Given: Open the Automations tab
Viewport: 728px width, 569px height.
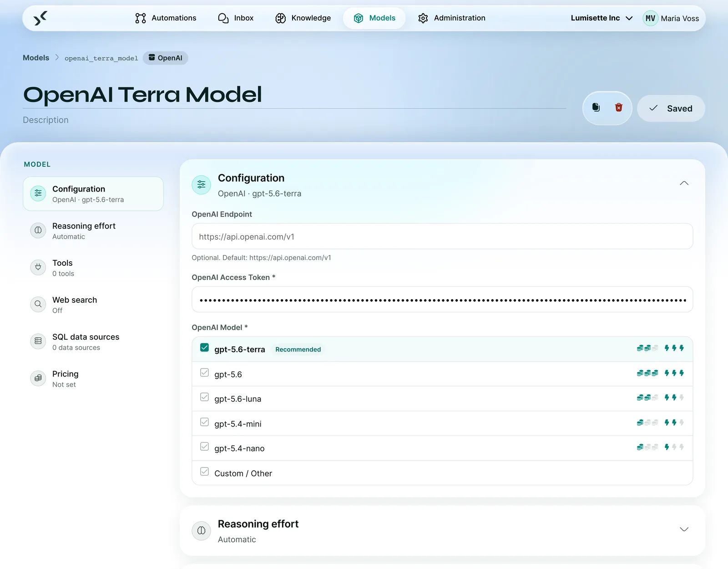Looking at the screenshot, I should click(x=166, y=18).
